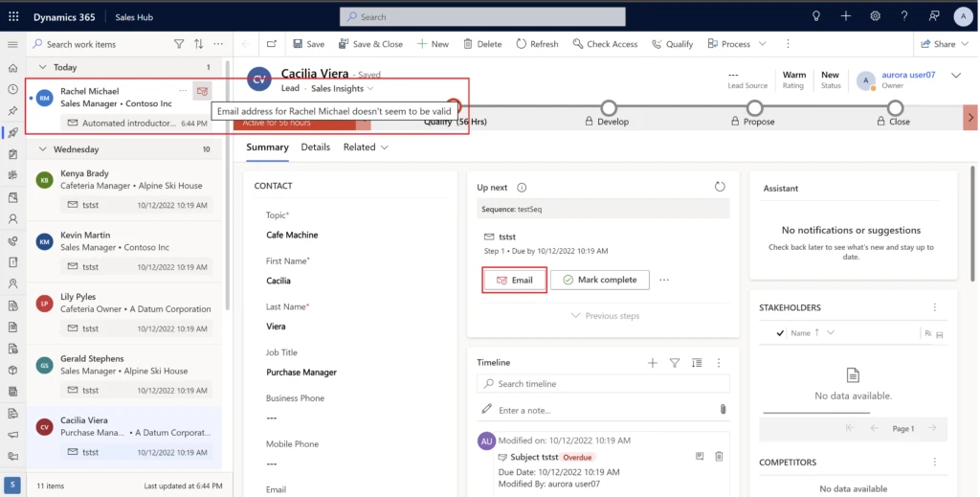Open the settings gear in header
Viewport: 980px width, 497px height.
coord(875,17)
